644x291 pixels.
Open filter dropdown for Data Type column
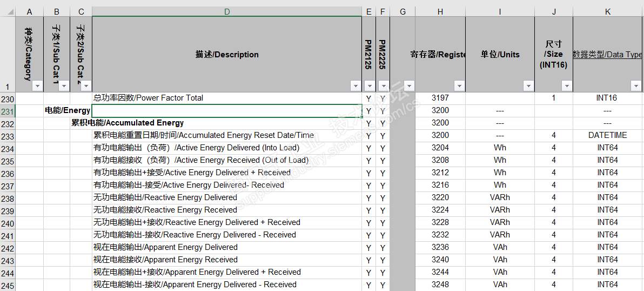click(636, 86)
